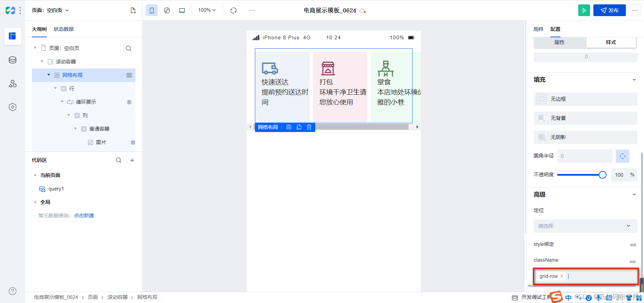The image size is (644, 303).
Task: Switch to desktop PC preview mode
Action: click(182, 10)
